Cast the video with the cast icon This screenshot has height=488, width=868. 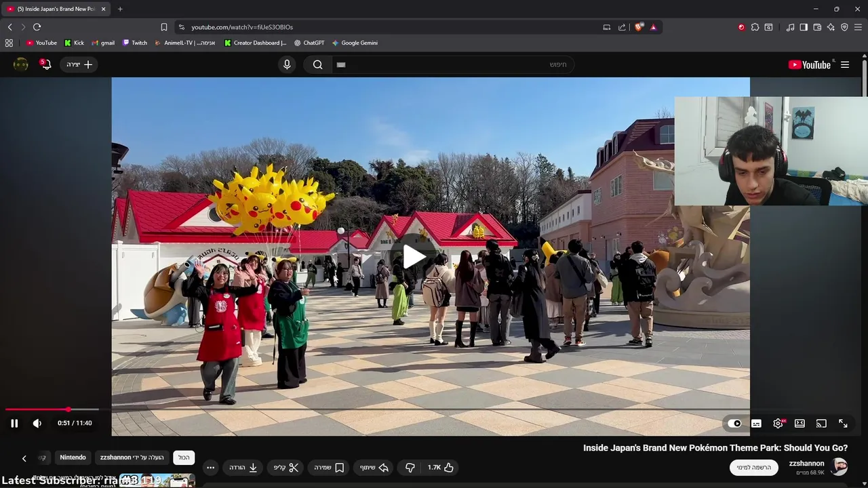[821, 423]
